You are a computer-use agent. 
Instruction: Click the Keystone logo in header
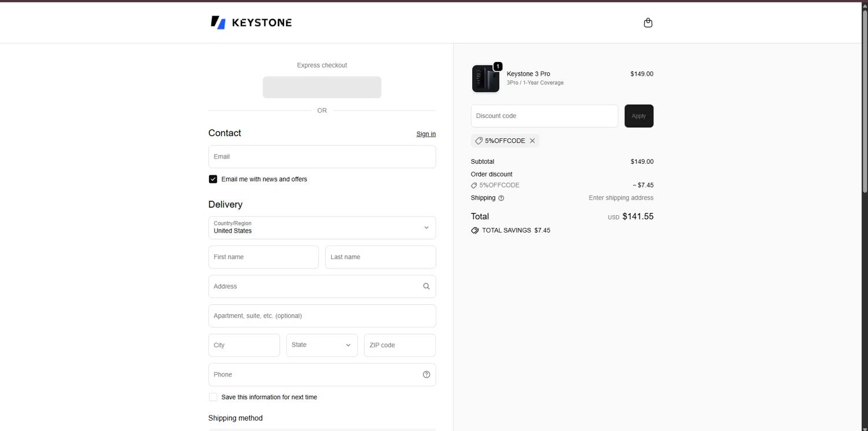[251, 23]
